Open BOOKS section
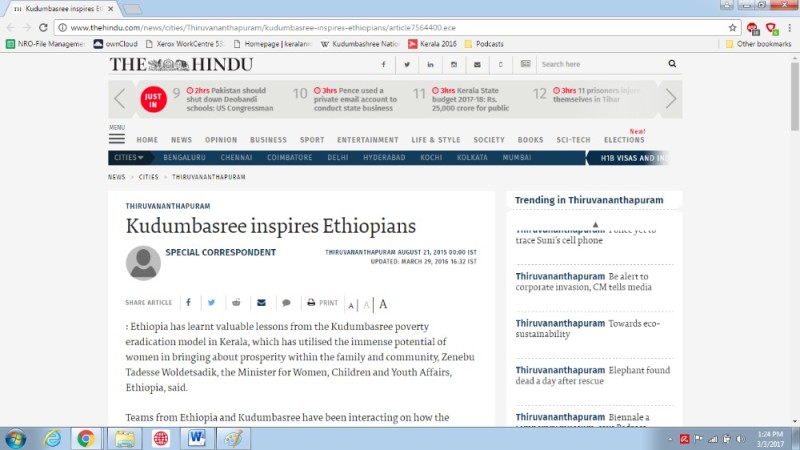800x450 pixels. point(531,140)
